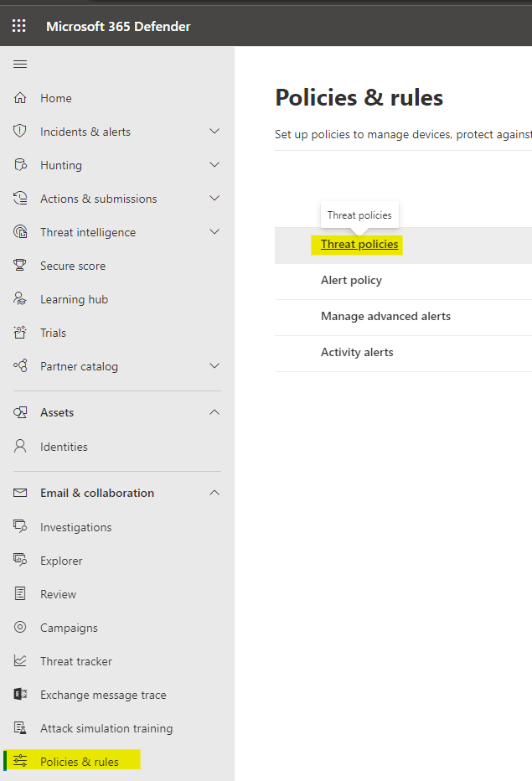This screenshot has height=781, width=532.
Task: Click the Partner catalog label
Action: [80, 366]
